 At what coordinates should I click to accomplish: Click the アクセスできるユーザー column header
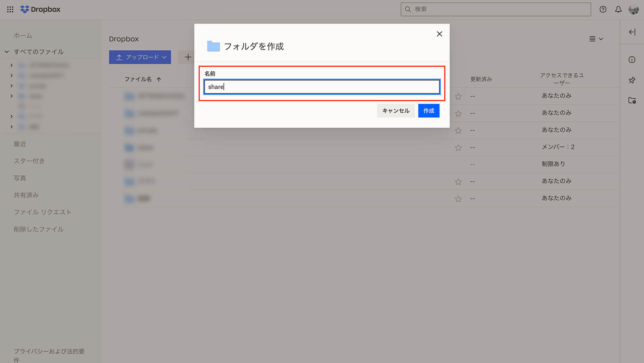point(562,79)
